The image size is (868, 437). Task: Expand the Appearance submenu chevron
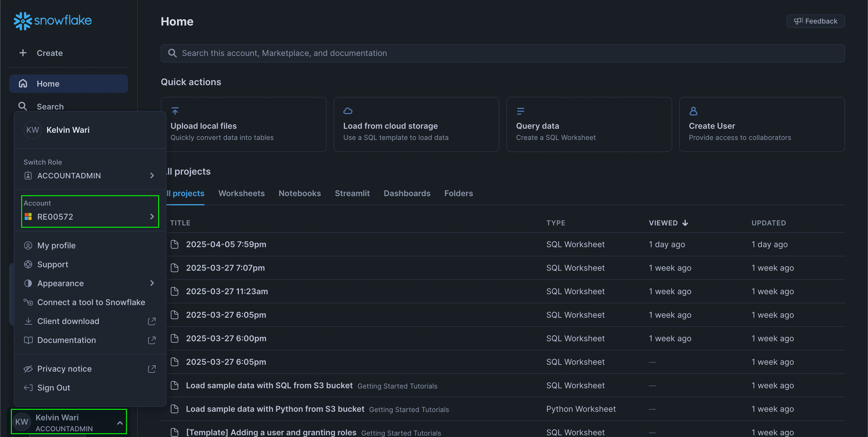pyautogui.click(x=152, y=283)
